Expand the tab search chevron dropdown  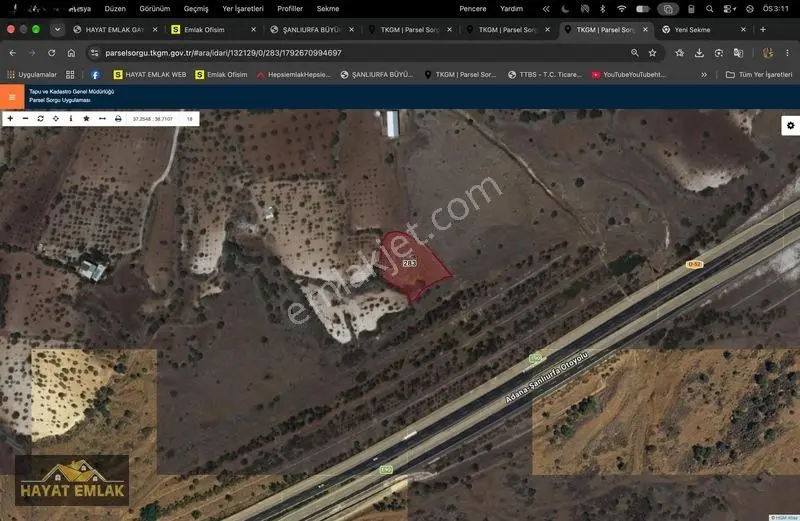57,30
